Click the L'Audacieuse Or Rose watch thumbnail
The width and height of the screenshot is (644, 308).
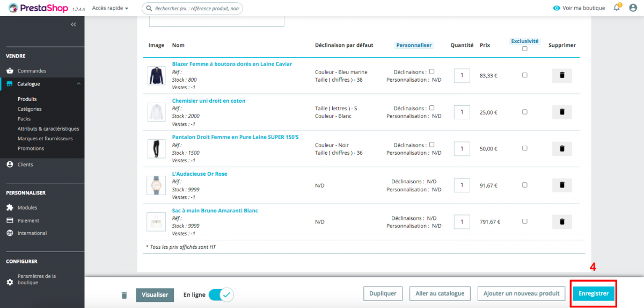coord(156,185)
